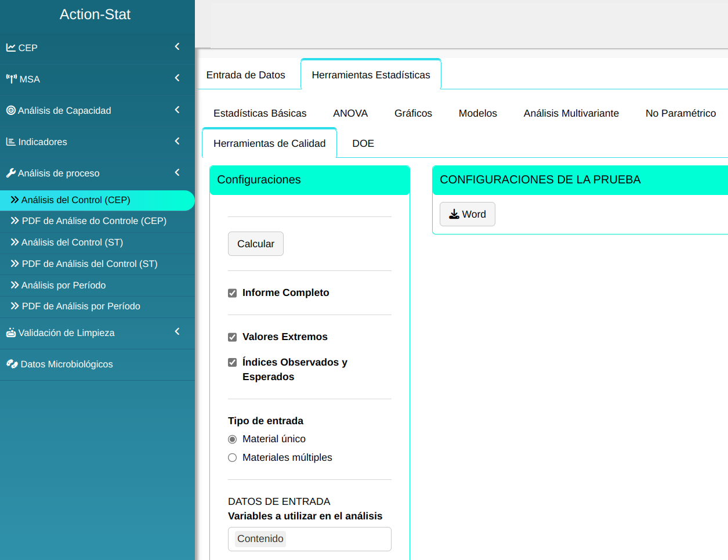Viewport: 728px width, 560px height.
Task: Uncheck the Informe Completo checkbox
Action: (x=233, y=293)
